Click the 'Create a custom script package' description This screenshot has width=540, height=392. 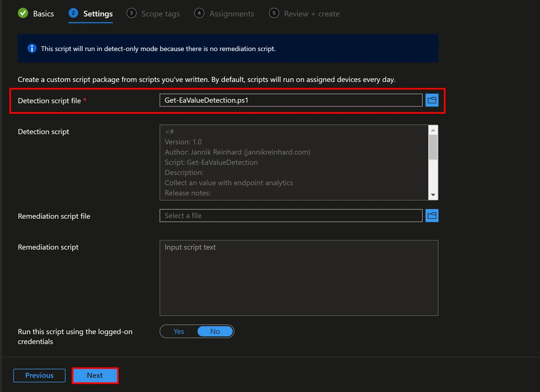pyautogui.click(x=207, y=79)
